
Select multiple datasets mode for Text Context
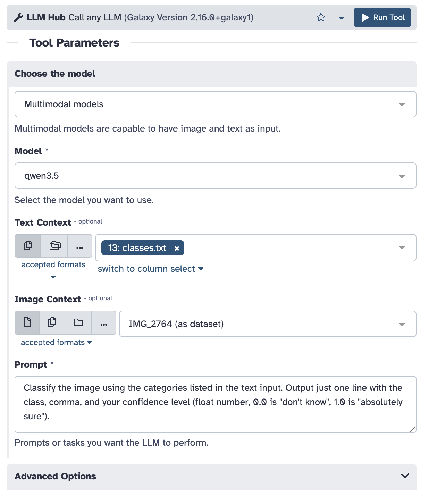[28, 246]
